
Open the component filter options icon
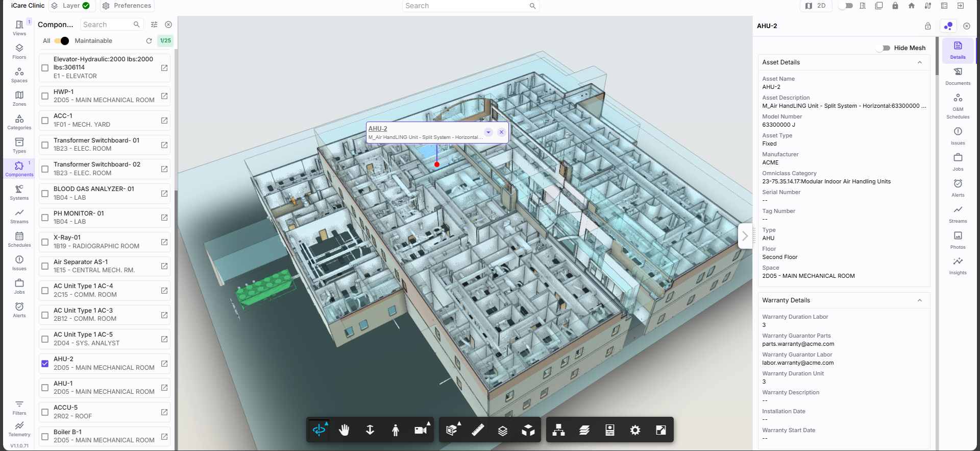154,25
